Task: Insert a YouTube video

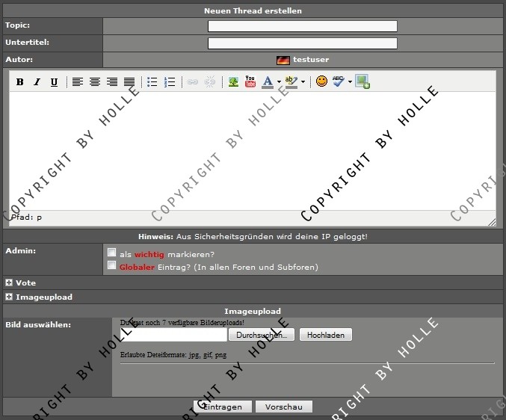Action: 250,81
